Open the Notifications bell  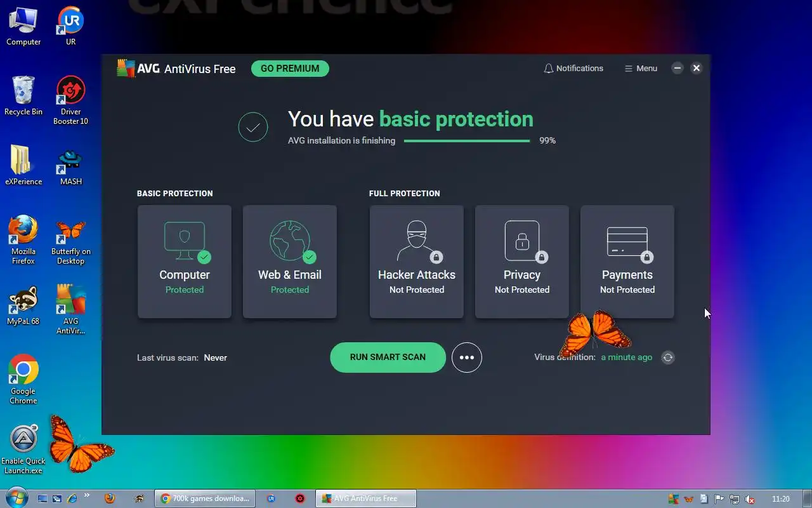pos(573,69)
